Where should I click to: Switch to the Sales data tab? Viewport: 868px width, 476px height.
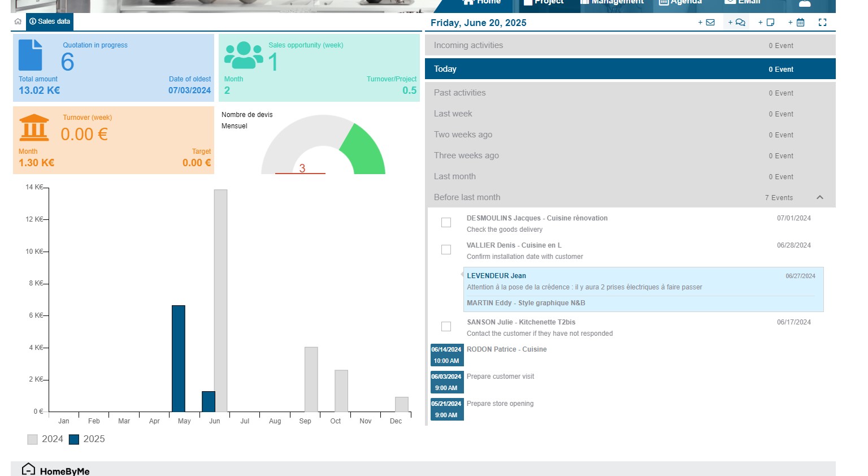[50, 21]
